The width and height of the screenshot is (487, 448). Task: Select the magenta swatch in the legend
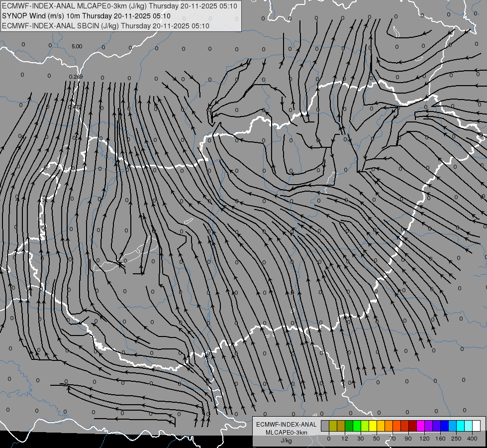coord(421,426)
